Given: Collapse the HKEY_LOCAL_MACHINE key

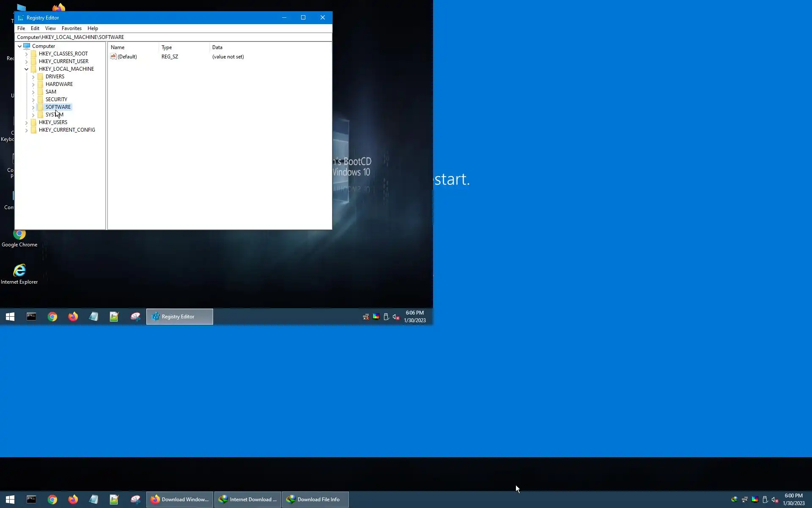Looking at the screenshot, I should tap(27, 69).
